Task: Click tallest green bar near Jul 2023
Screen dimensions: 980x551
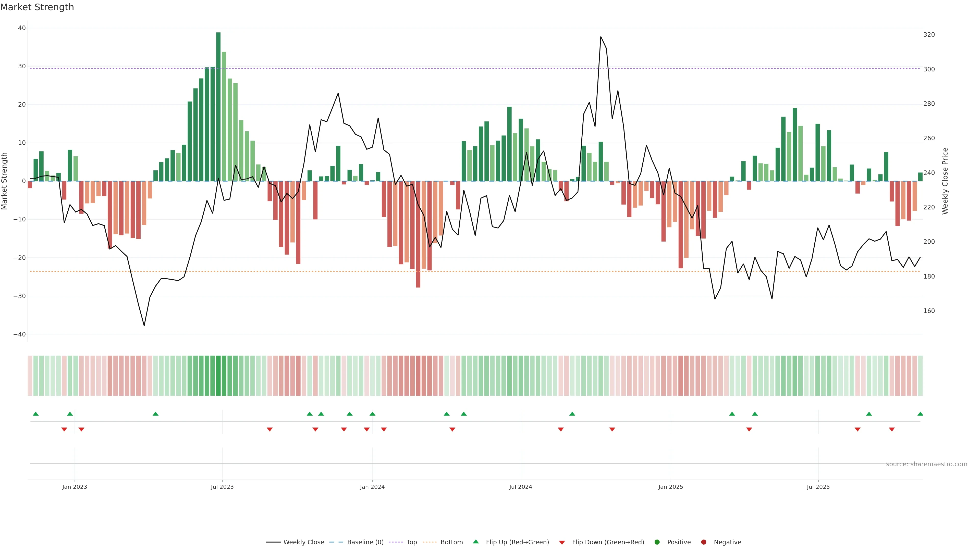Action: pyautogui.click(x=218, y=106)
